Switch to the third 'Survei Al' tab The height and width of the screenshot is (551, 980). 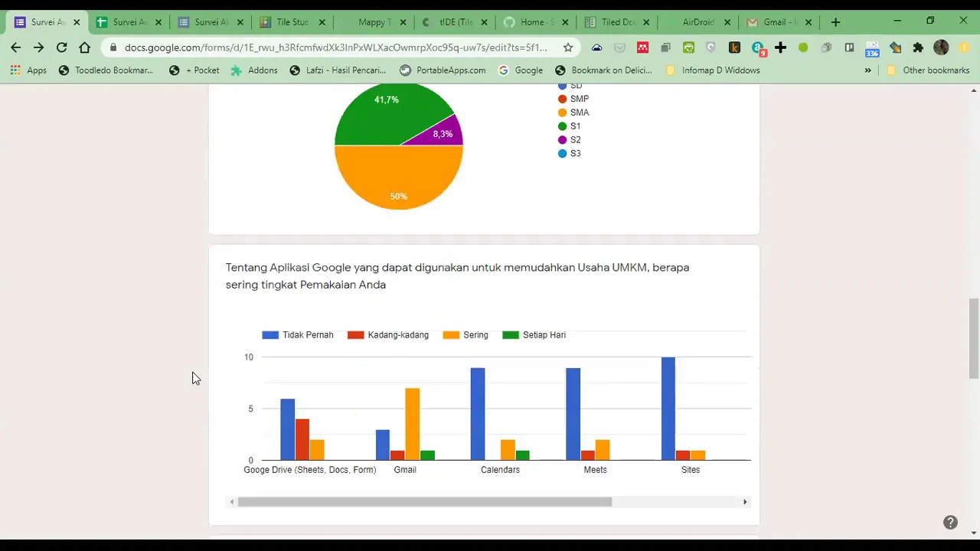point(210,22)
